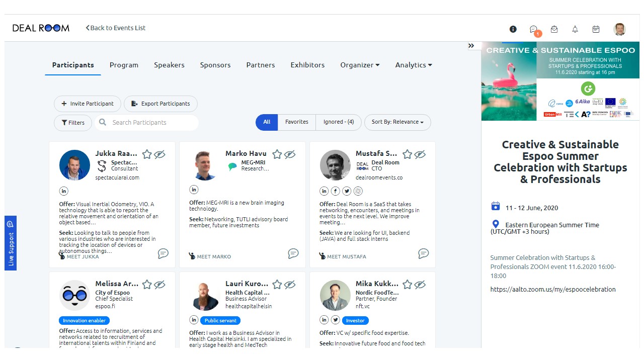Open chat messages icon with notification badge

(x=534, y=30)
